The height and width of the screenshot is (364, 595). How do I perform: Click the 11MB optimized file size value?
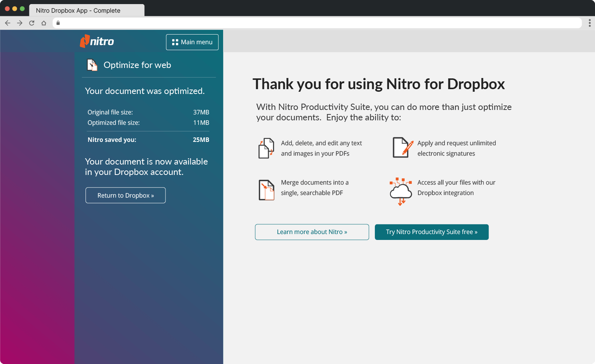[x=201, y=123]
